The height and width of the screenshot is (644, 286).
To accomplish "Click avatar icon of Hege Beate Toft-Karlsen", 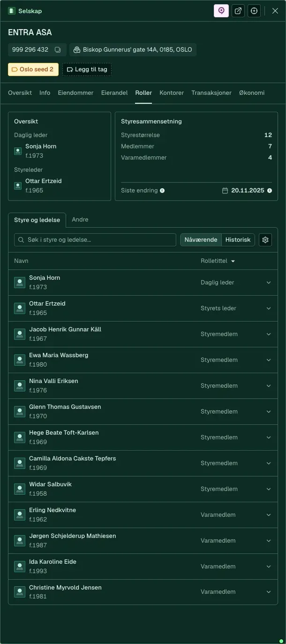I will click(20, 437).
